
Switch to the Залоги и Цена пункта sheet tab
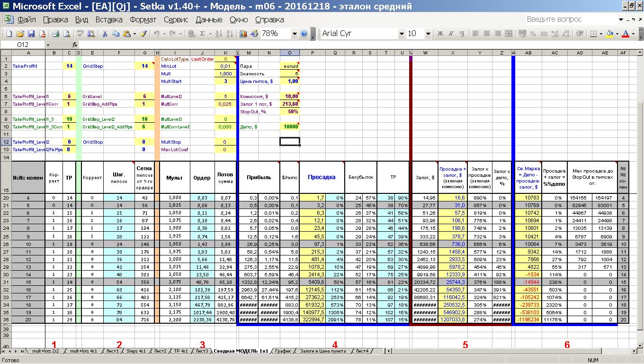pyautogui.click(x=324, y=351)
